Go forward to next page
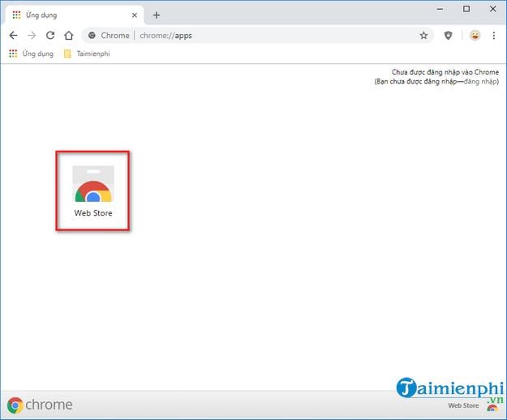Viewport: 507px width, 420px height. point(32,35)
